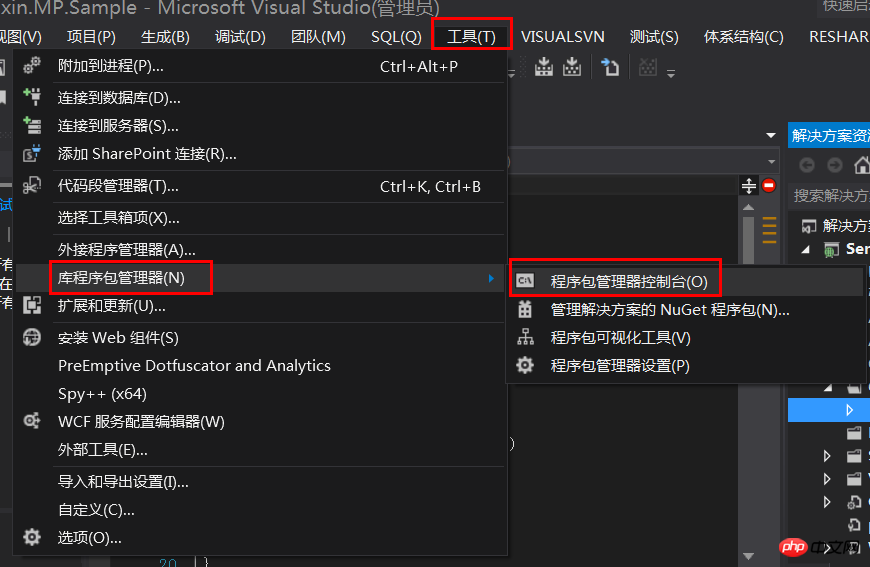Open the editor navigation combo box dropdown
Screen dimensions: 870x567
tap(772, 162)
